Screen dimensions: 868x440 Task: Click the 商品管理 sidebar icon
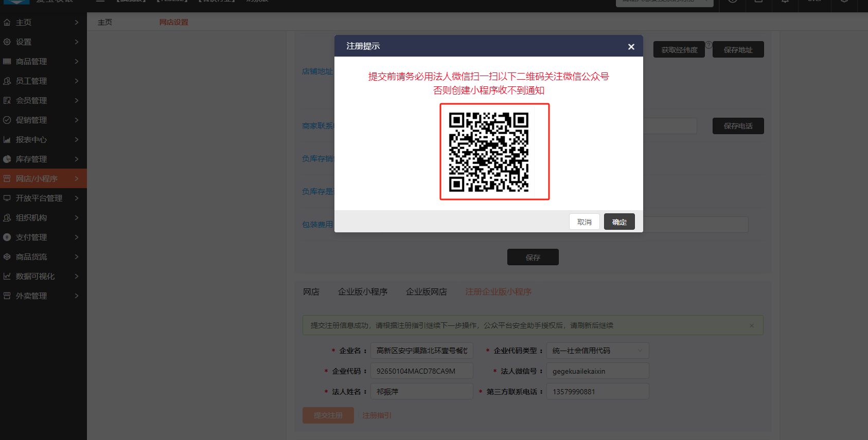[x=7, y=62]
